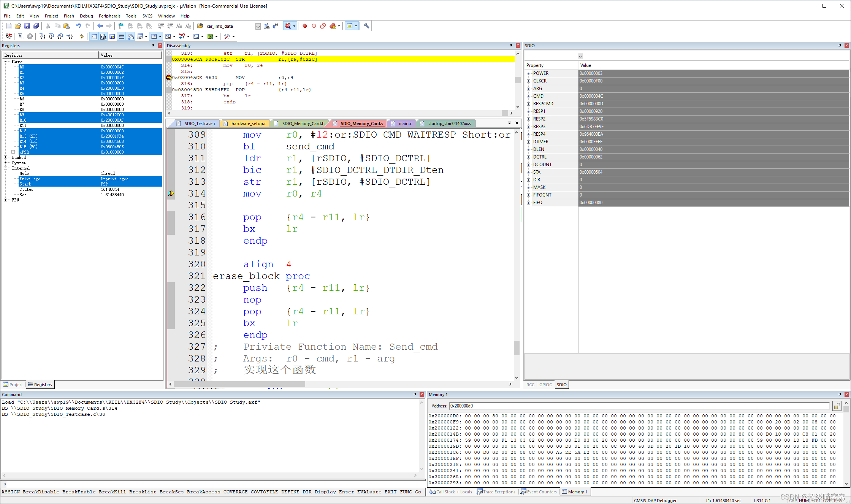Toggle auto-hide pin on the Registers panel
This screenshot has height=504, width=851.
[x=153, y=46]
